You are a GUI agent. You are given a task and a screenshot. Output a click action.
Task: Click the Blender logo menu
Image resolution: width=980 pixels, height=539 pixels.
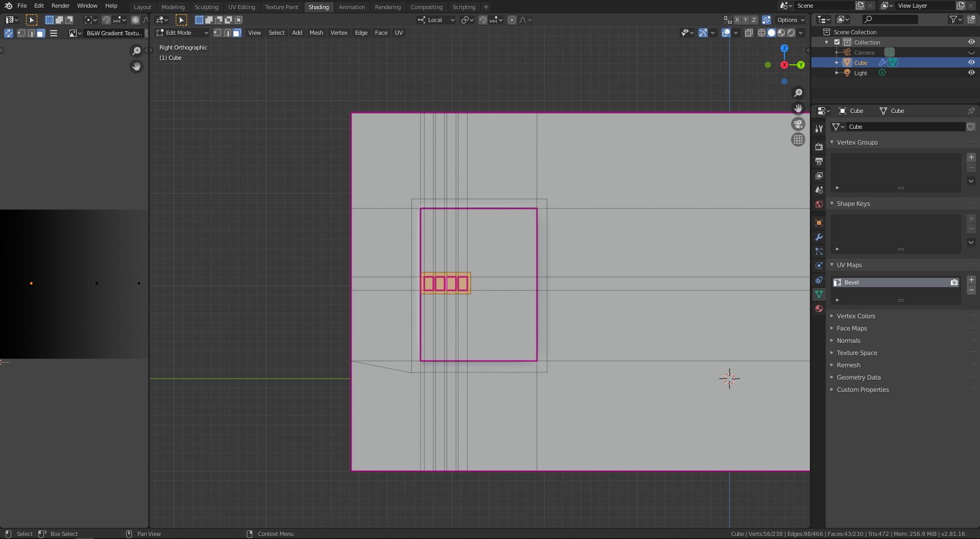click(x=8, y=6)
